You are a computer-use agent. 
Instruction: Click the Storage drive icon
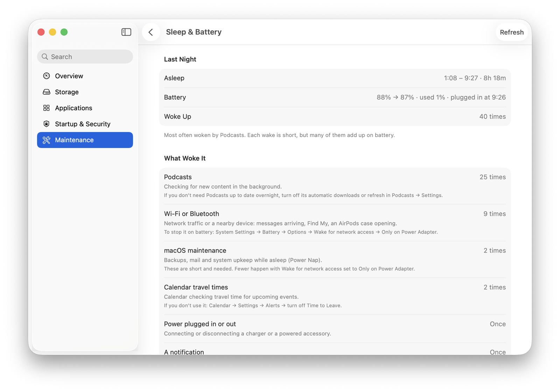[47, 92]
